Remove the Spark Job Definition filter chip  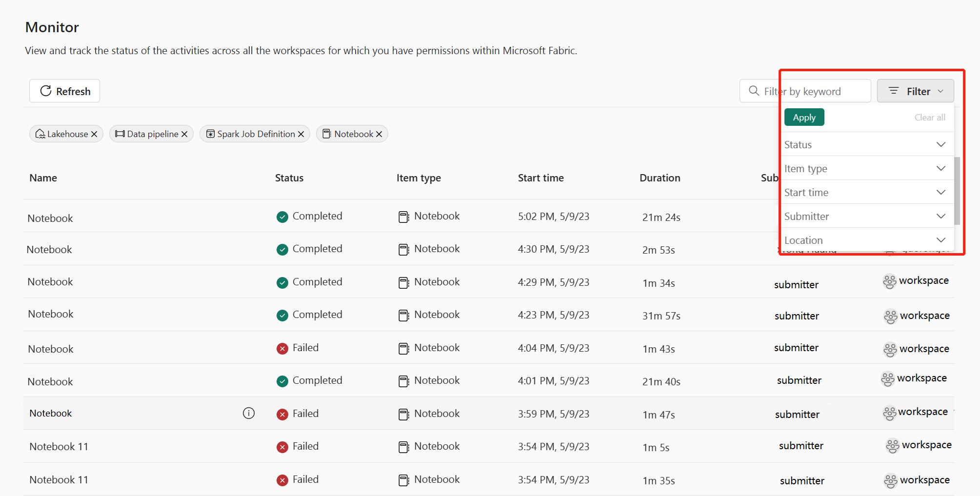pyautogui.click(x=301, y=134)
